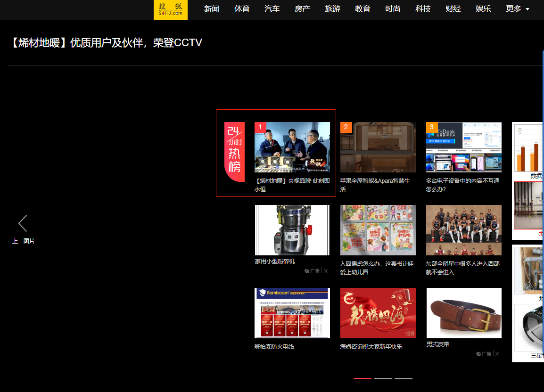Click the 24小时热榜 badge
This screenshot has height=392, width=544.
point(235,152)
